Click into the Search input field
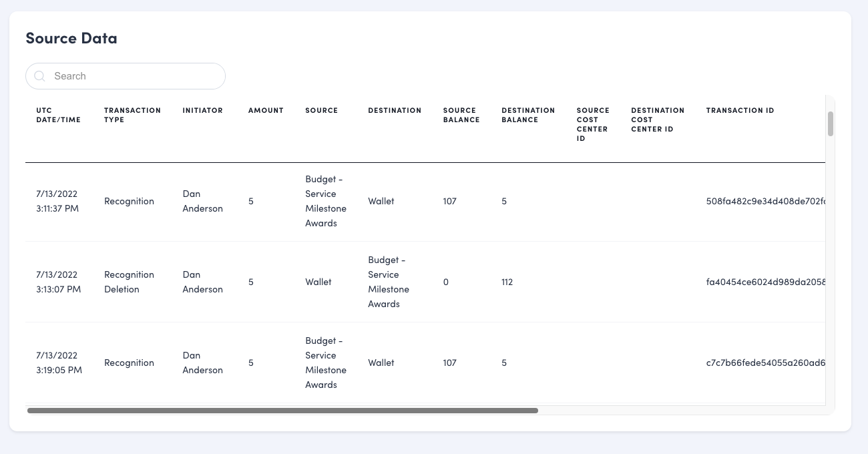Screen dimensions: 868x454 (x=134, y=76)
